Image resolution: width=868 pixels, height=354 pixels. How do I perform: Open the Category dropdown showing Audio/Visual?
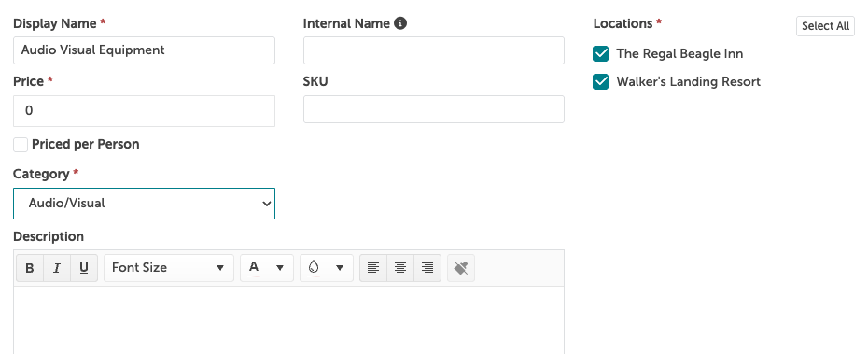point(144,204)
